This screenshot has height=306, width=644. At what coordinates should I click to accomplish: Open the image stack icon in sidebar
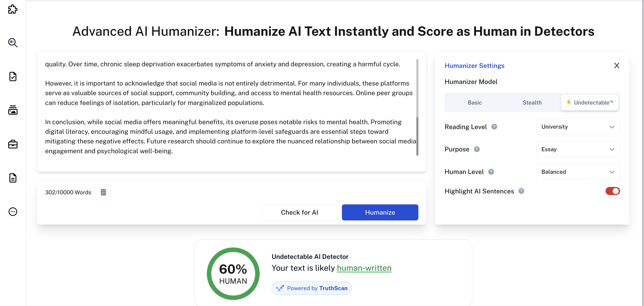pyautogui.click(x=13, y=110)
